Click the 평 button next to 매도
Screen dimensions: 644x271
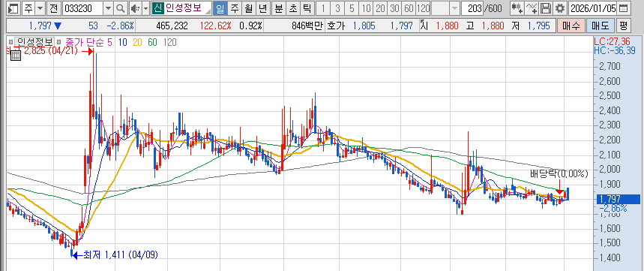(623, 26)
